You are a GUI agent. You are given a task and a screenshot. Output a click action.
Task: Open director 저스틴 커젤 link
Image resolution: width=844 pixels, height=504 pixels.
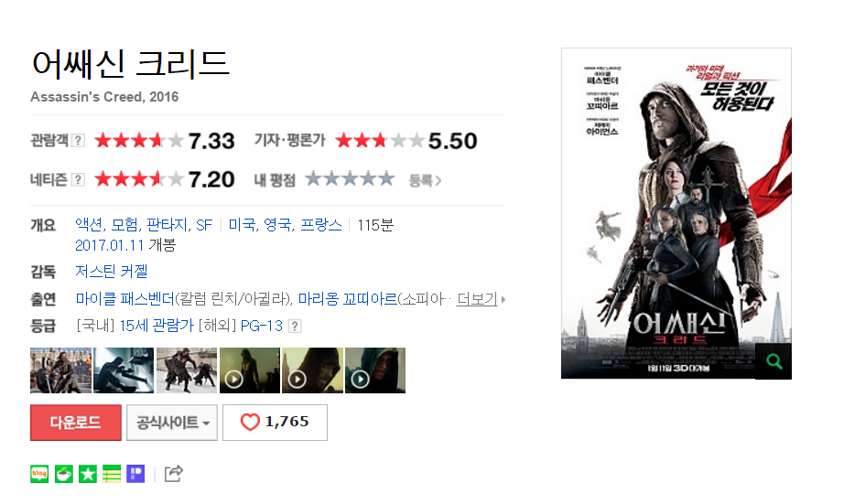tap(112, 271)
